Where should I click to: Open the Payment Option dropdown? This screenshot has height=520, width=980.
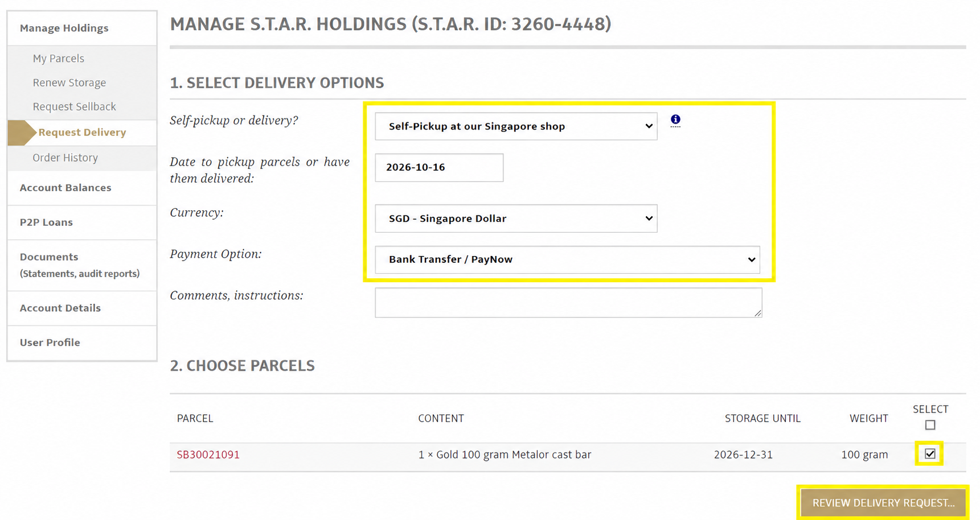pos(567,259)
